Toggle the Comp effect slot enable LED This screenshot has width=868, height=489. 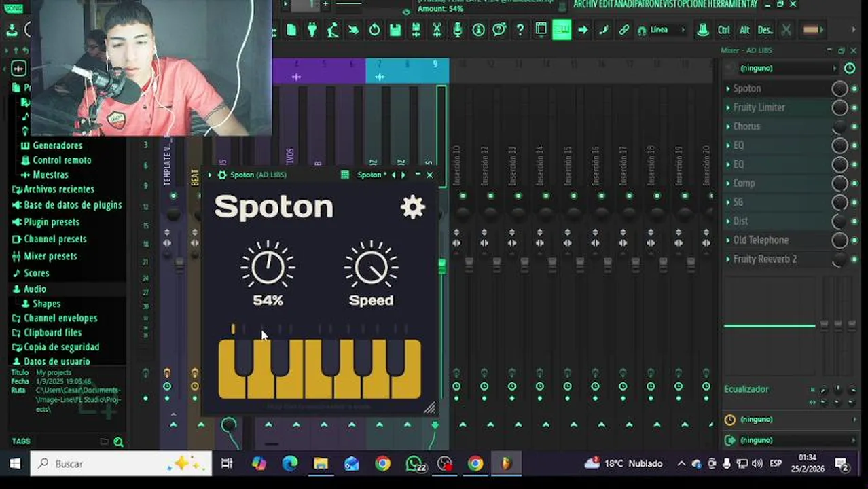(854, 184)
